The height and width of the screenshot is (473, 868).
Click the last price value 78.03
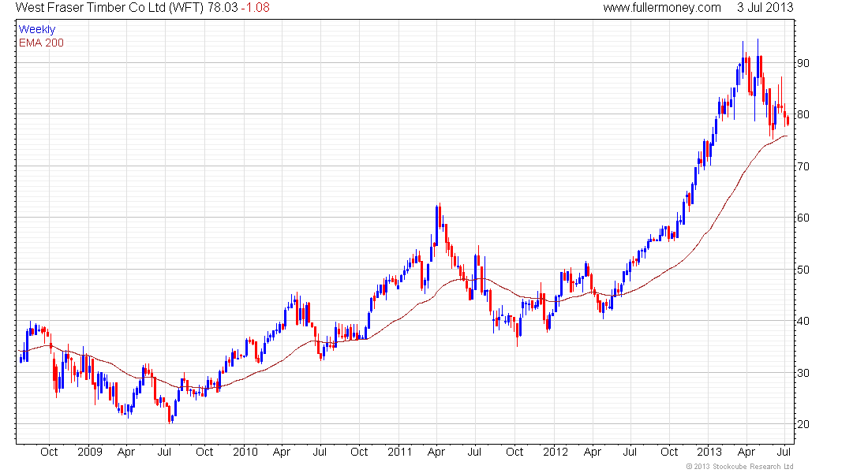(x=223, y=8)
